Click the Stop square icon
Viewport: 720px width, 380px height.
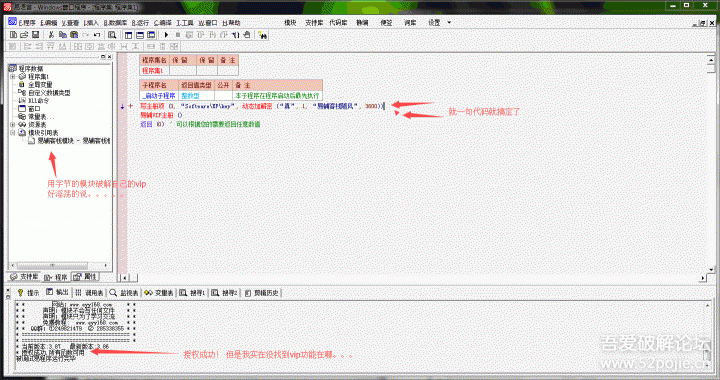click(178, 35)
